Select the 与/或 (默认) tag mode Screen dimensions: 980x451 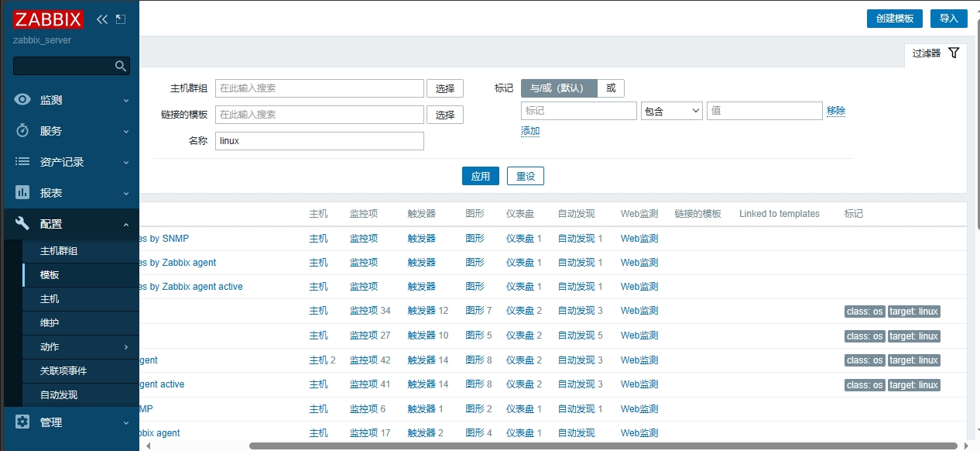coord(558,88)
